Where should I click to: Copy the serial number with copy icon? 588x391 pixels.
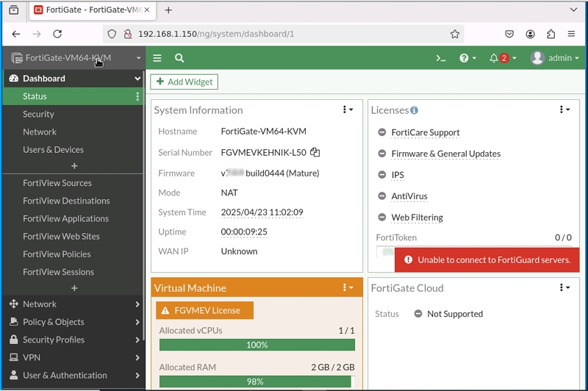315,152
